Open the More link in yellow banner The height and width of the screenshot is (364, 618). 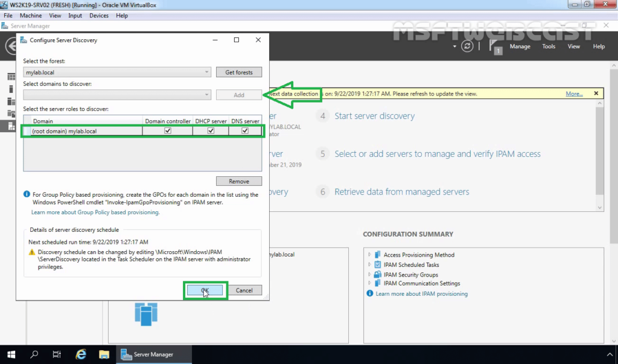tap(574, 94)
